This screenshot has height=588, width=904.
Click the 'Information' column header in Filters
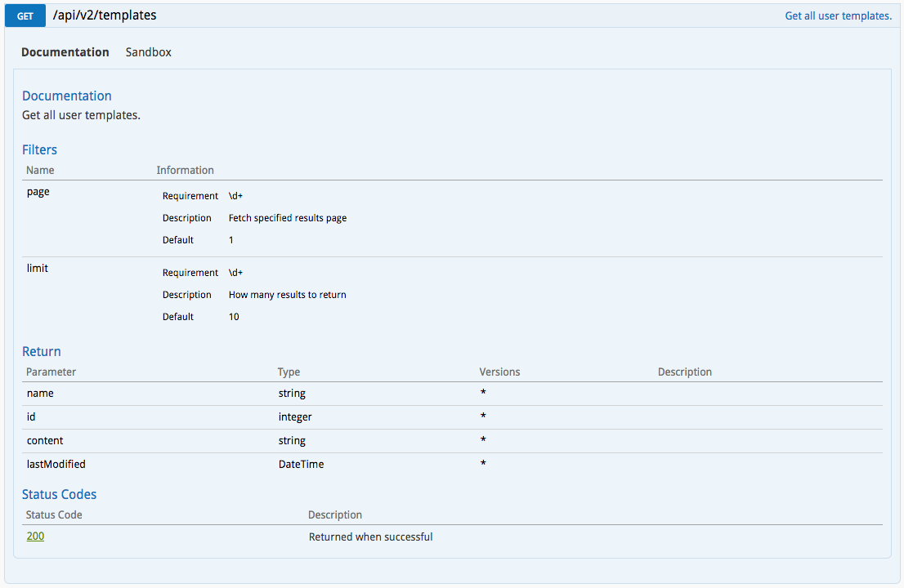point(185,171)
